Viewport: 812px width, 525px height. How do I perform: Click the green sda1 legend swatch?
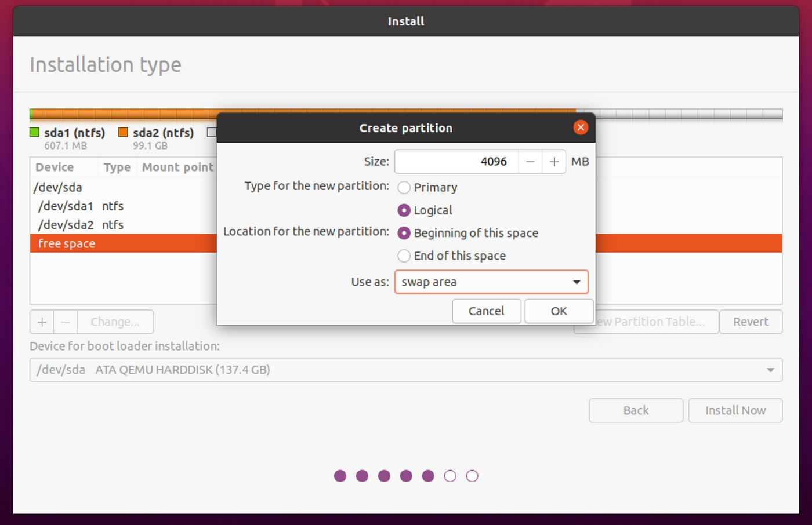point(34,133)
